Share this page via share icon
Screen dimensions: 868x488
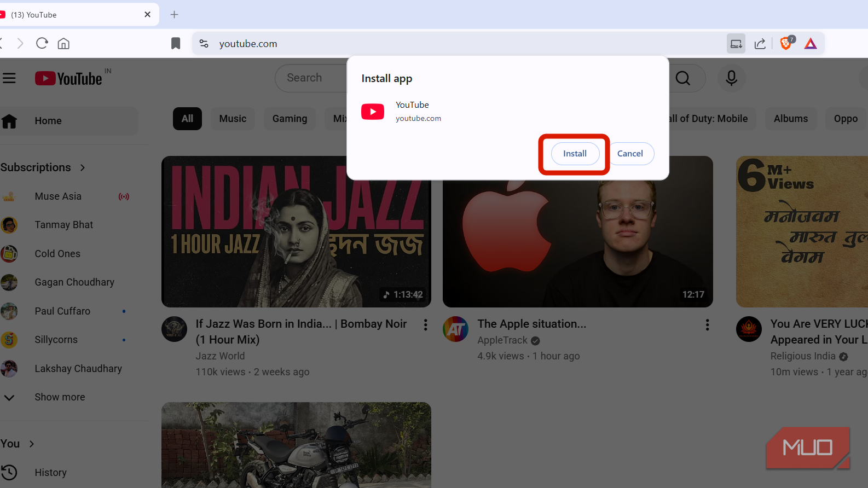tap(760, 44)
